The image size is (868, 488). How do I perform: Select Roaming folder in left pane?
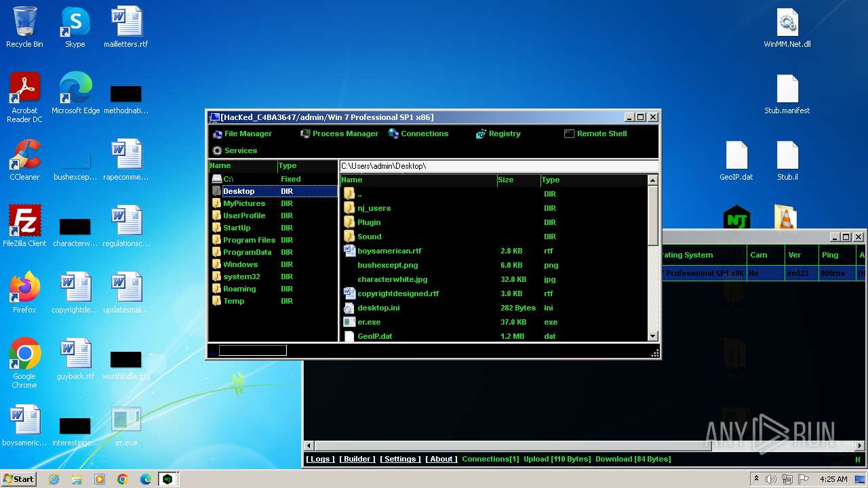273,289
